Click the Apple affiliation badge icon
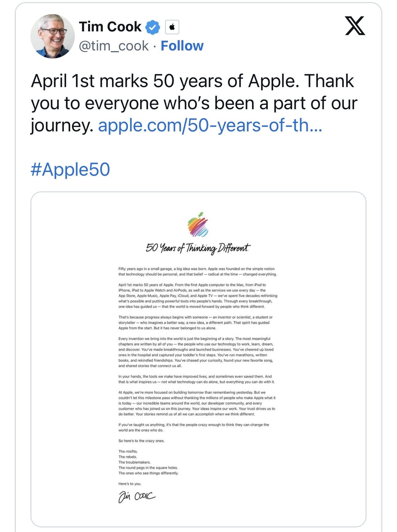This screenshot has height=532, width=397. (x=172, y=27)
